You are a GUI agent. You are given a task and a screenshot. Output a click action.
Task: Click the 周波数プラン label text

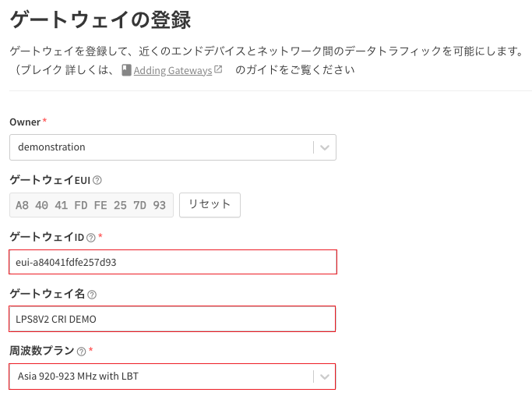[42, 351]
